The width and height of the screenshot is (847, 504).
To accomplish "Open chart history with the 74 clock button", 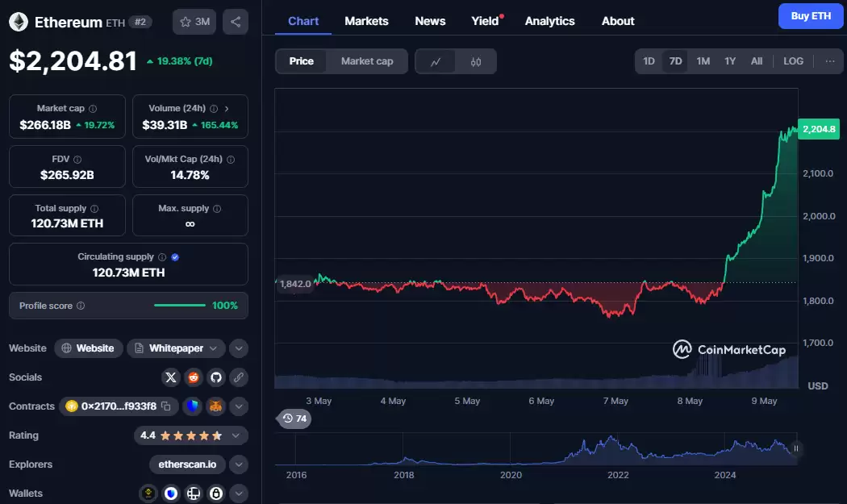I will (294, 419).
